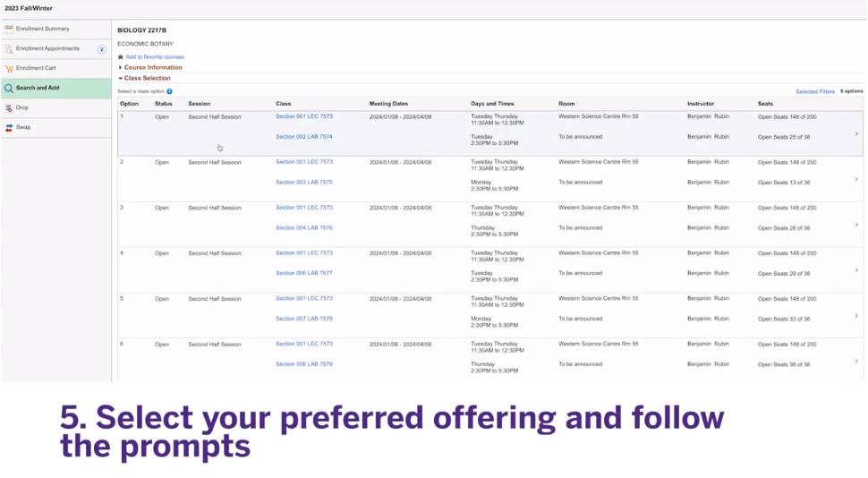Viewport: 868px width, 478px height.
Task: Click the Drop icon in sidebar
Action: click(x=9, y=108)
